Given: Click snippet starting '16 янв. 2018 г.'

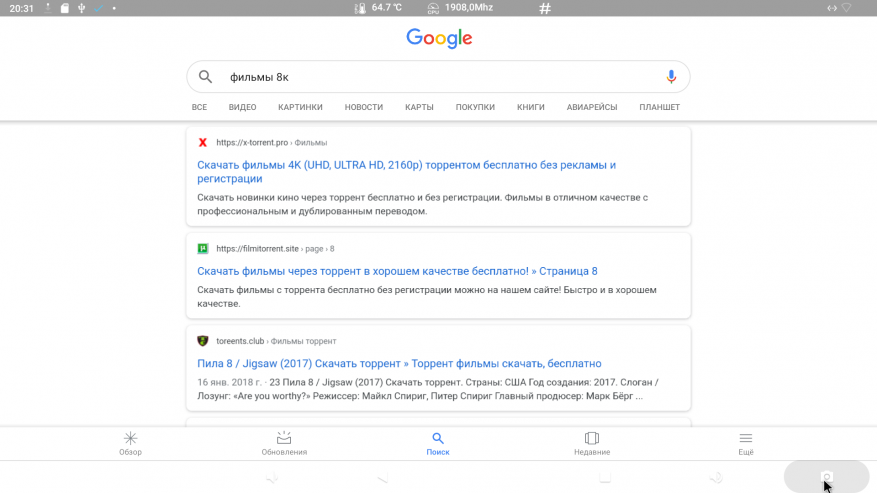Looking at the screenshot, I should pos(428,389).
